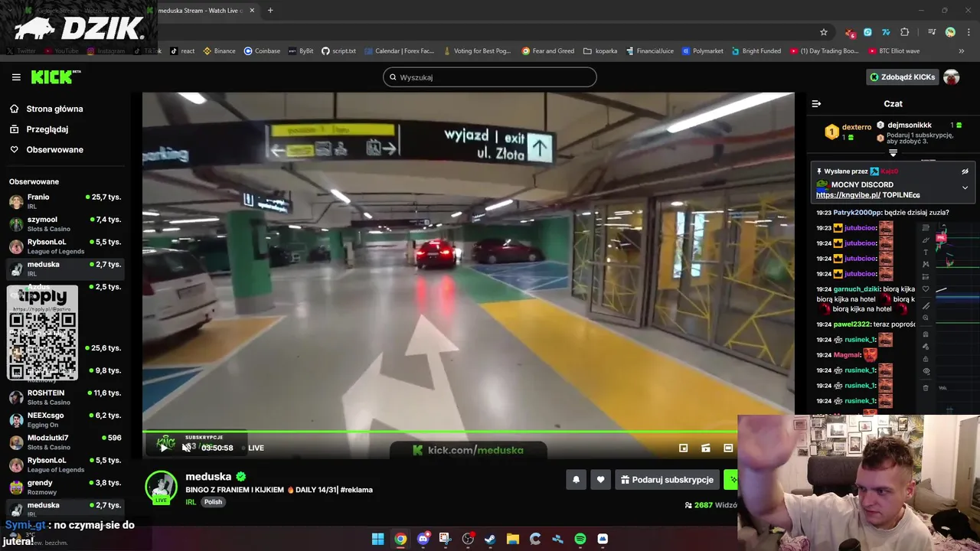Play the stream video
980x551 pixels.
point(163,448)
